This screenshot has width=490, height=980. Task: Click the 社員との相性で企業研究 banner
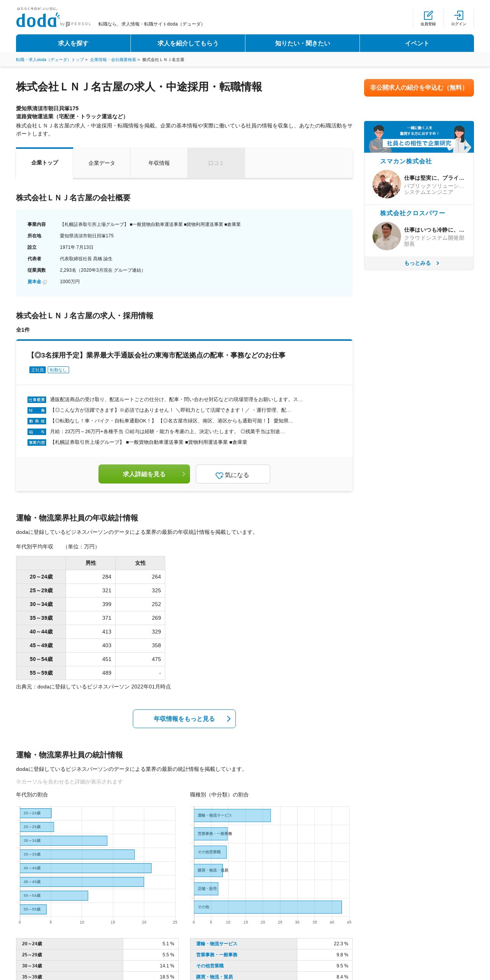click(419, 137)
